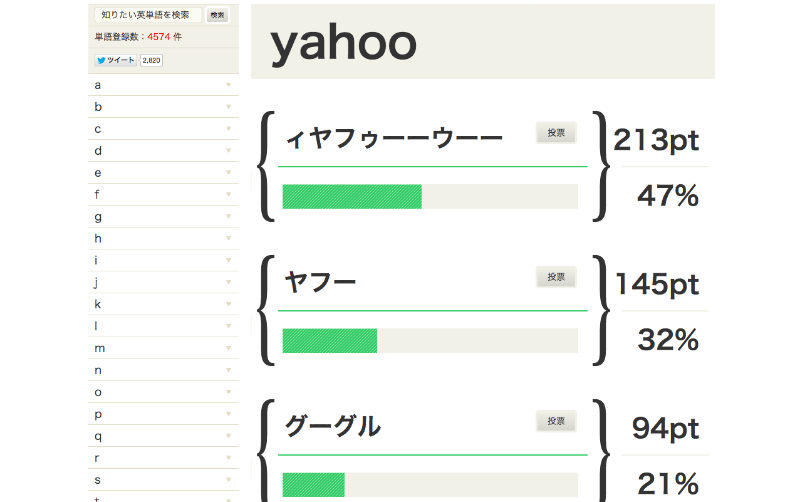Click the 検索 search button
Image resolution: width=800 pixels, height=502 pixels.
pos(217,15)
